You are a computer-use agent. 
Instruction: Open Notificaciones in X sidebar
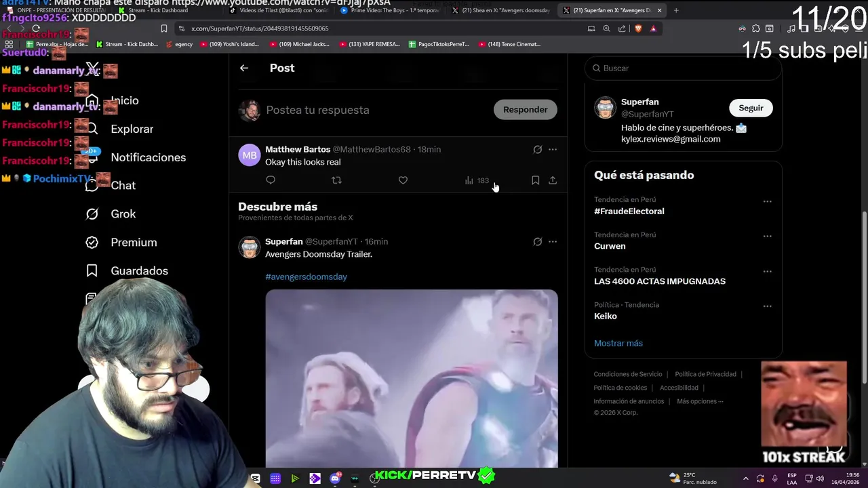(135, 157)
